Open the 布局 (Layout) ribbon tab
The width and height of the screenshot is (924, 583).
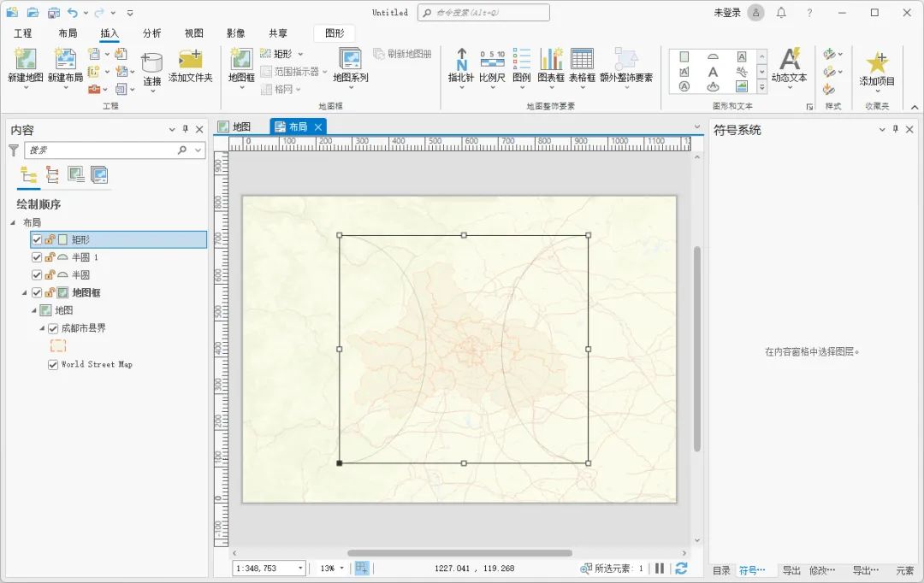coord(68,33)
